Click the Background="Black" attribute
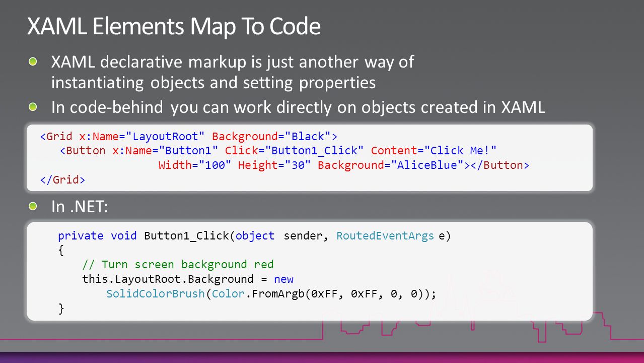This screenshot has height=363, width=644. point(271,136)
